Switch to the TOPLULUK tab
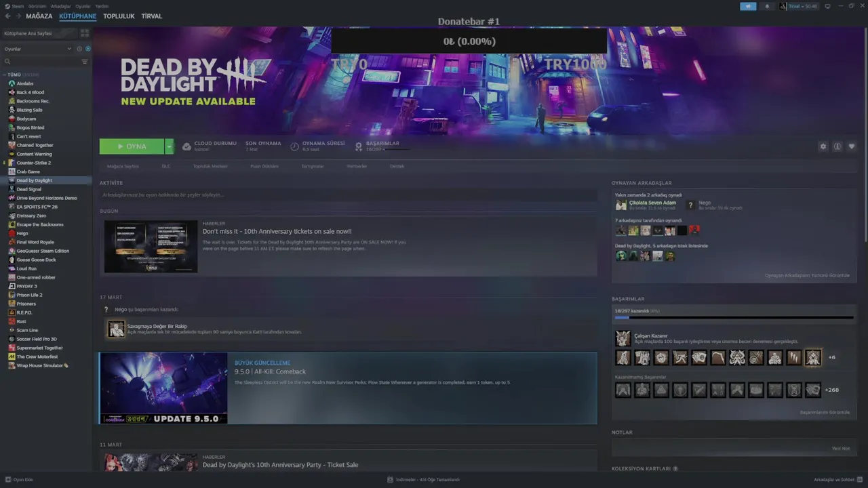 [119, 16]
